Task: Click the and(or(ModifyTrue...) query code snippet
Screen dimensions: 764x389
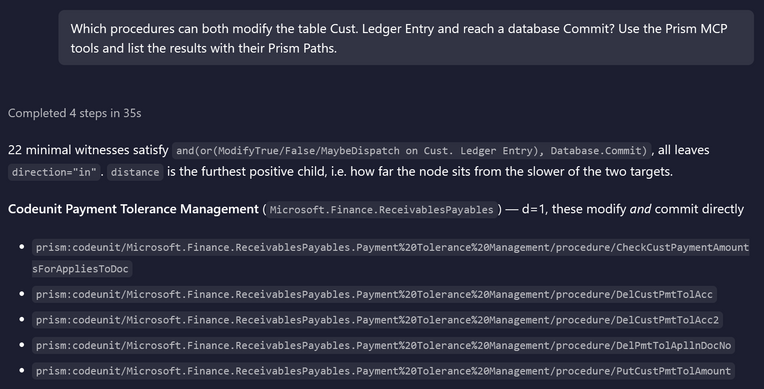Action: tap(411, 151)
